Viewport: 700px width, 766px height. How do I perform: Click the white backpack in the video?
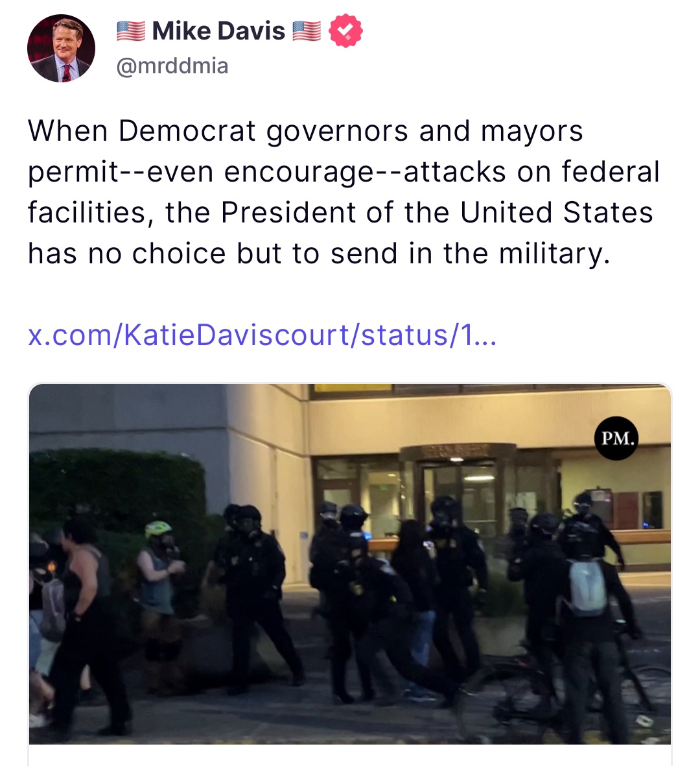tap(588, 586)
